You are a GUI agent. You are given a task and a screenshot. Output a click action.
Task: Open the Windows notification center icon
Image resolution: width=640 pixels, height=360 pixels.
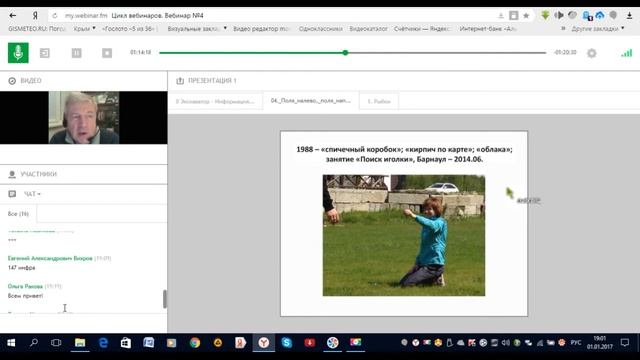click(624, 343)
